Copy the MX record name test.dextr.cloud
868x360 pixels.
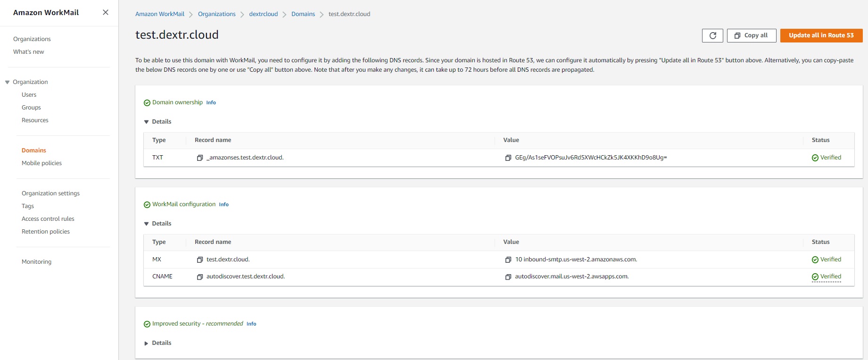point(200,260)
